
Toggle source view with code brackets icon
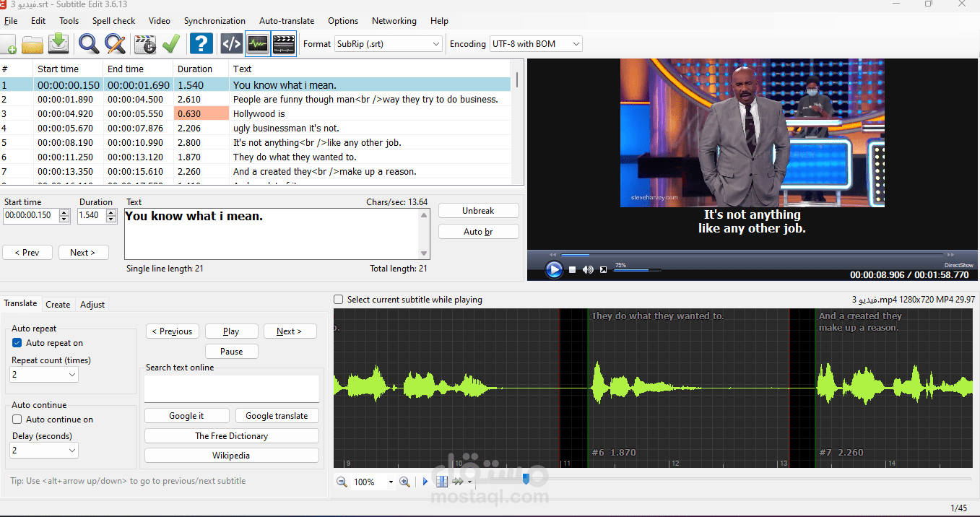[231, 44]
